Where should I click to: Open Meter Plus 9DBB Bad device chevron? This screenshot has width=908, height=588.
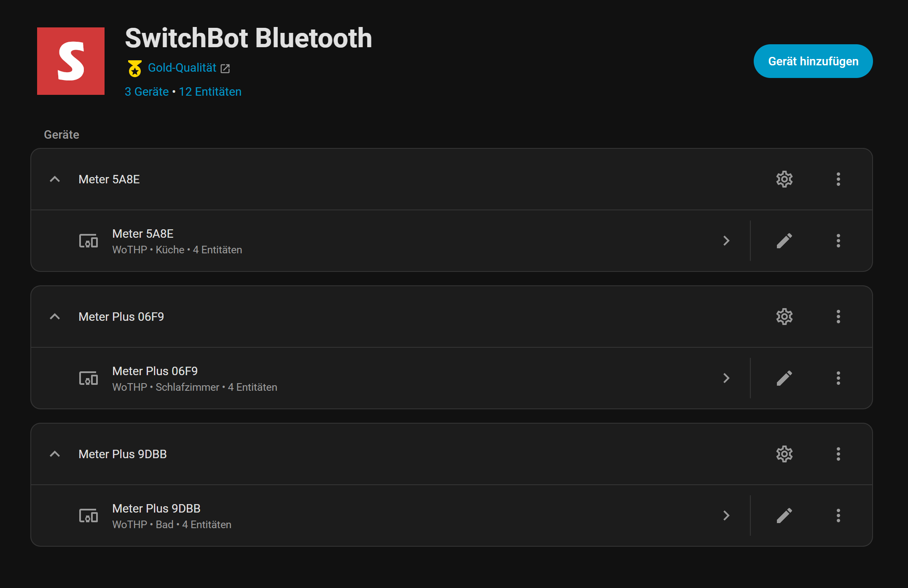point(726,516)
